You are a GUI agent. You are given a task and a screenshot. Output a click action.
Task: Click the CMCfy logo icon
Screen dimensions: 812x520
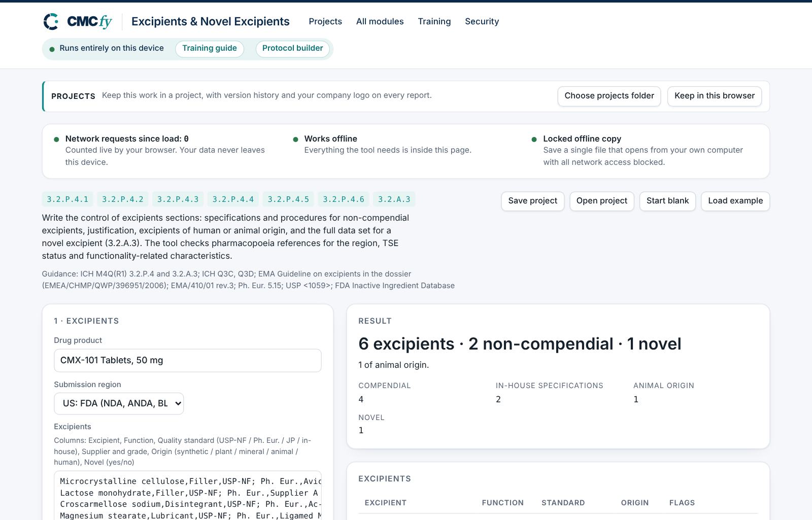click(x=51, y=21)
